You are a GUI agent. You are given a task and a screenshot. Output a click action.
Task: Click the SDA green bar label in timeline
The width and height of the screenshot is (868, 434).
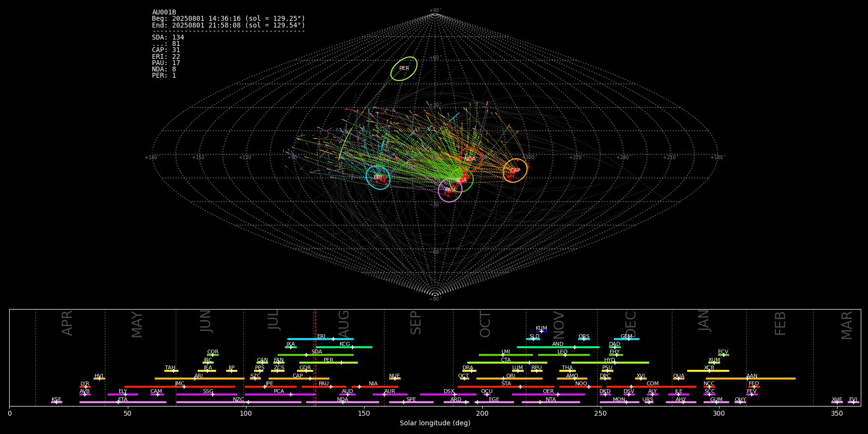coord(317,352)
